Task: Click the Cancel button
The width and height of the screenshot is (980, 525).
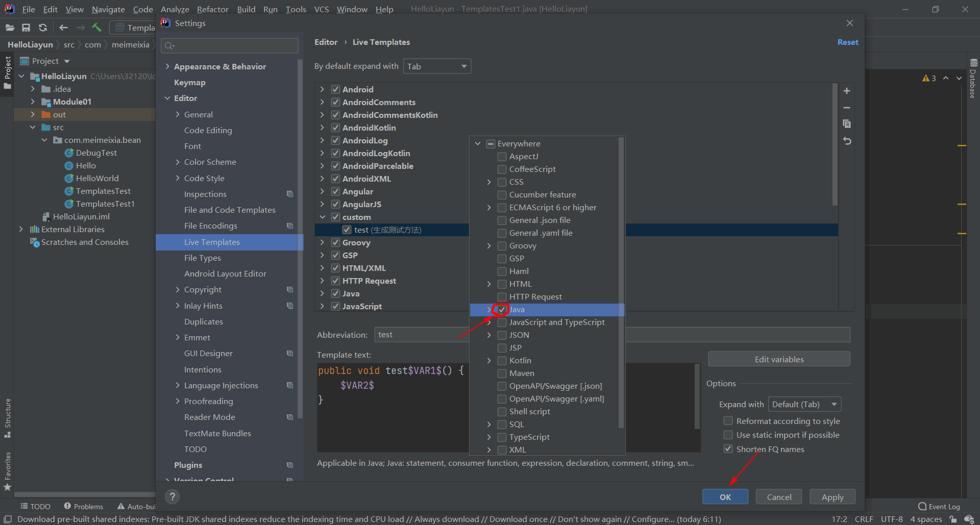Action: pyautogui.click(x=779, y=496)
